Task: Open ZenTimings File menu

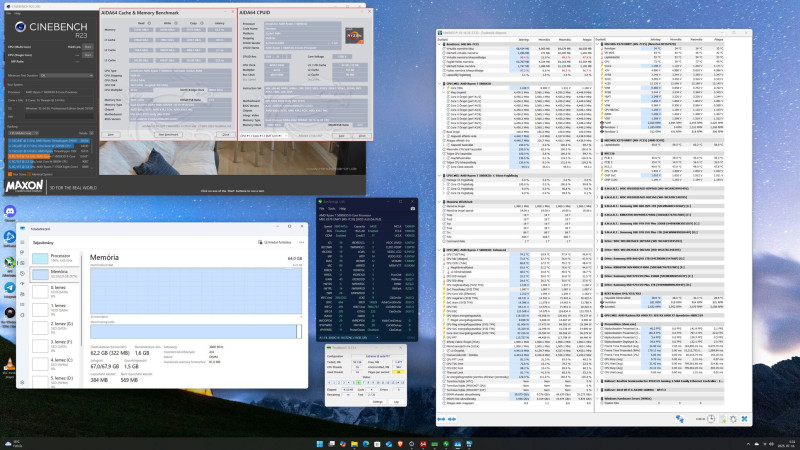Action: coord(321,209)
